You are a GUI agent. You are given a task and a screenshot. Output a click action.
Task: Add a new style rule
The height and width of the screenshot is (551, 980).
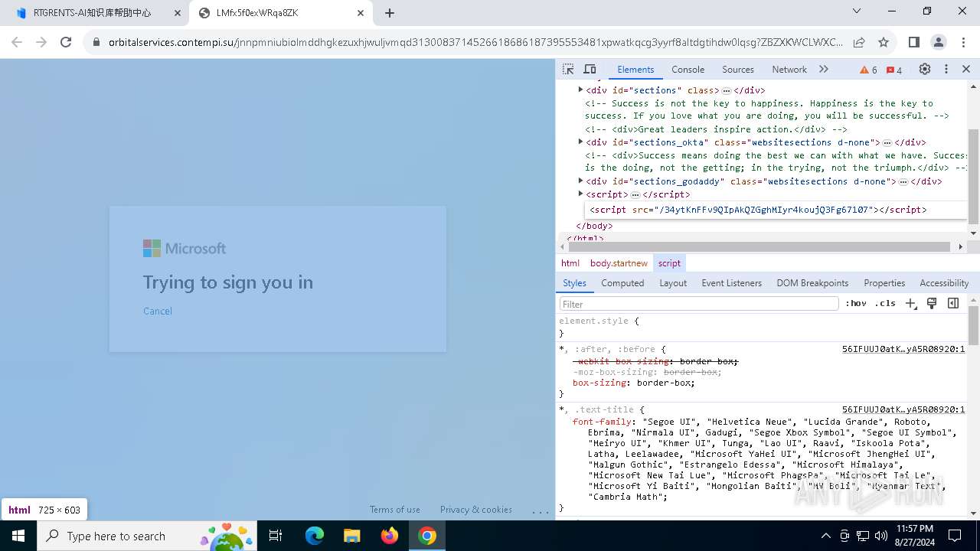(x=910, y=304)
